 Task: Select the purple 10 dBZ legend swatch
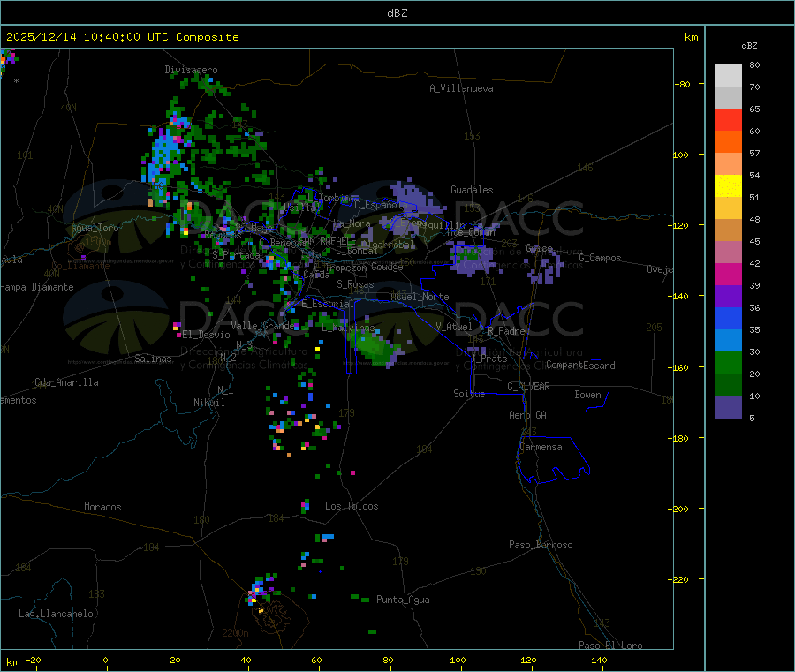tap(728, 407)
